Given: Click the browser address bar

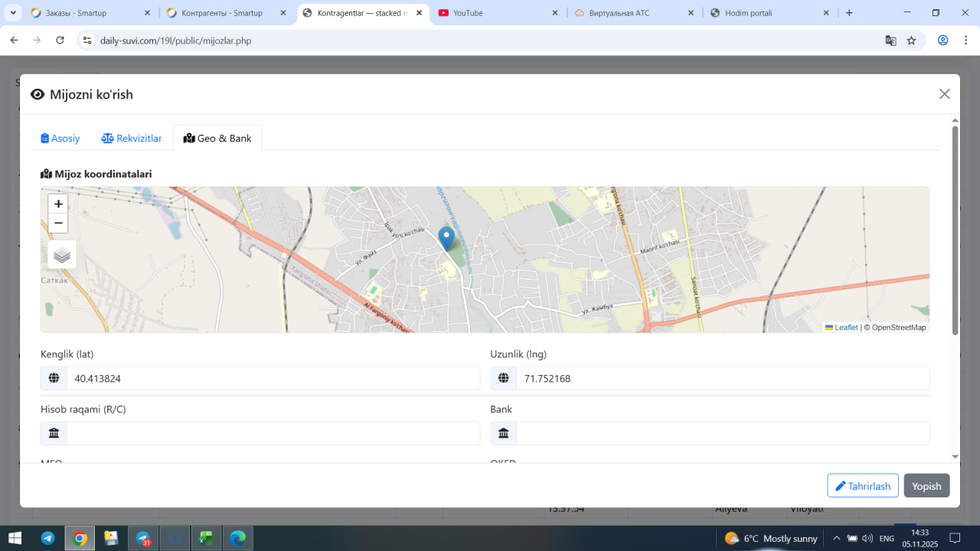Looking at the screenshot, I should [x=486, y=41].
